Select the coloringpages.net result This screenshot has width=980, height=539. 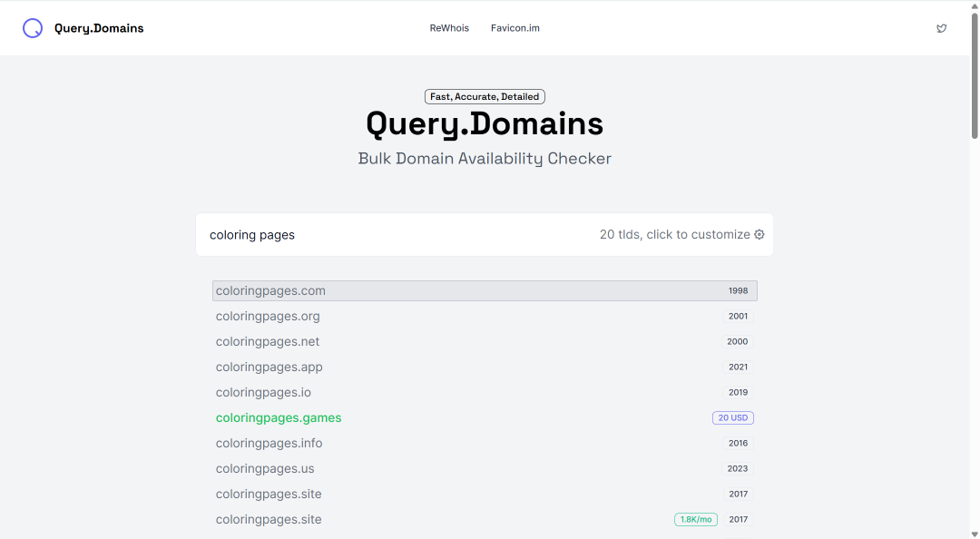(485, 341)
